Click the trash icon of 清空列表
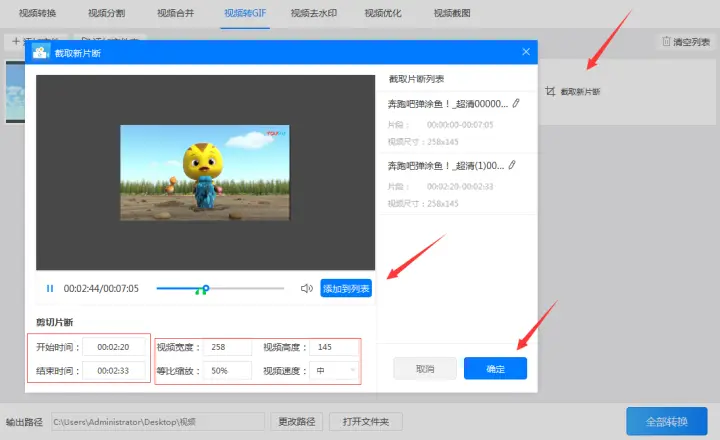The image size is (720, 440). [666, 41]
